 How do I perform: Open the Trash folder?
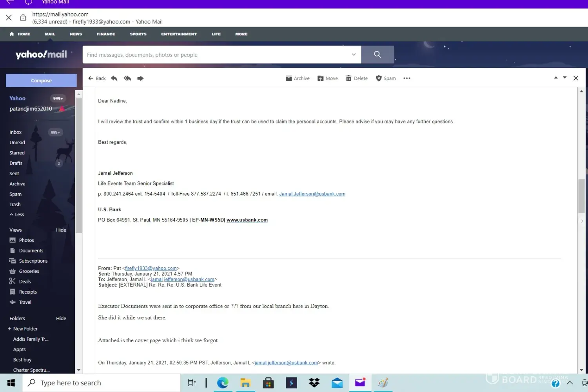click(x=15, y=205)
